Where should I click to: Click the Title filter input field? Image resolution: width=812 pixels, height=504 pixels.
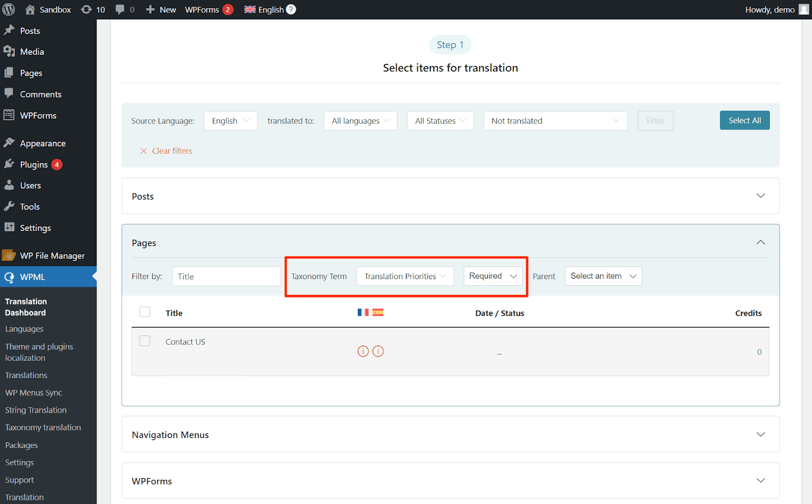tap(226, 276)
